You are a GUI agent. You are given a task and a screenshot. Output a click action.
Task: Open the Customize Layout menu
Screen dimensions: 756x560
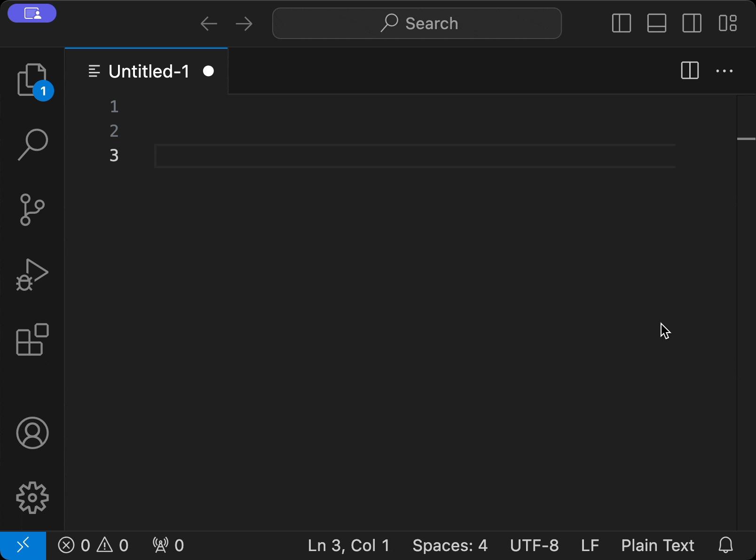[727, 23]
